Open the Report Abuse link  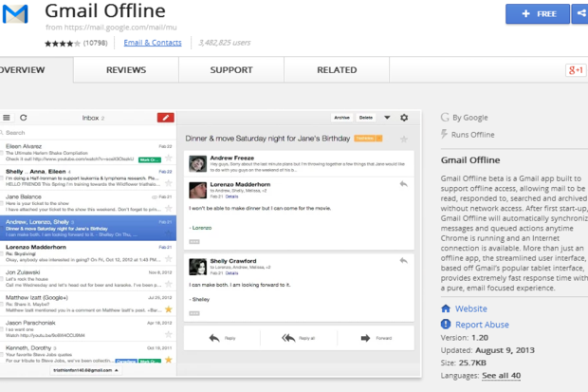click(x=482, y=325)
